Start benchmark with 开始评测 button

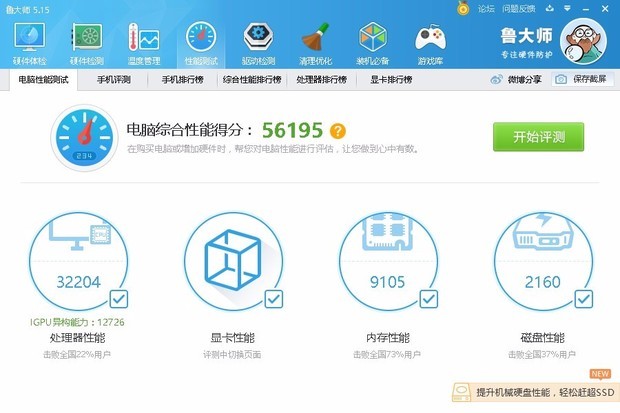point(538,137)
